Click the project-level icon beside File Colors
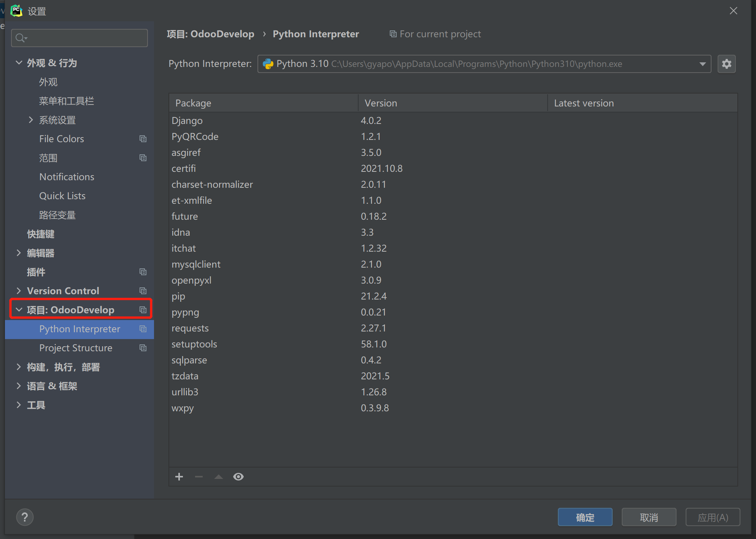Image resolution: width=756 pixels, height=539 pixels. pos(143,139)
